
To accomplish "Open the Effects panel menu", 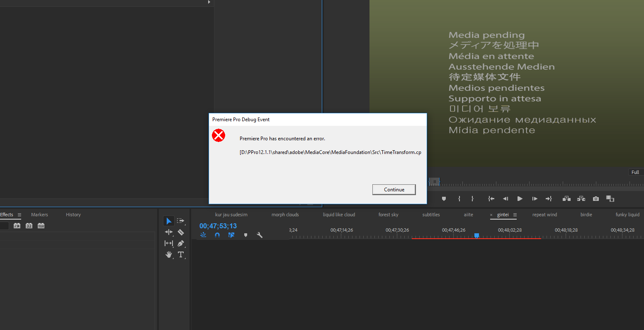I will click(x=19, y=215).
